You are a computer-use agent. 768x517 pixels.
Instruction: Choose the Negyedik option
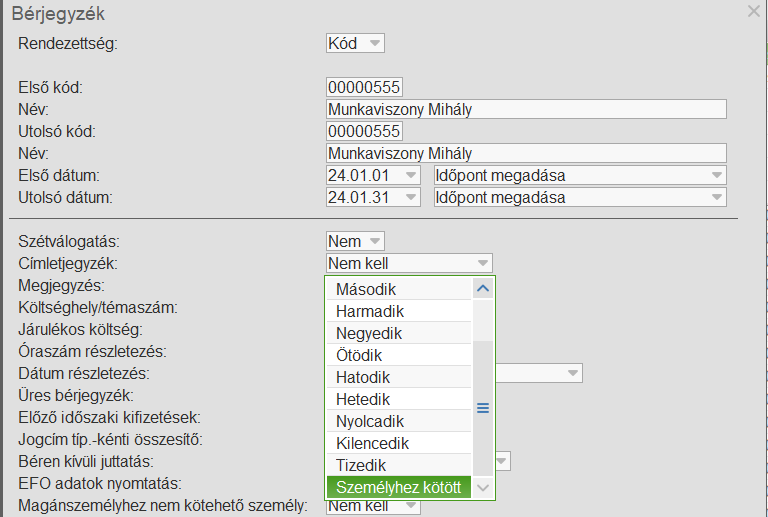click(398, 333)
